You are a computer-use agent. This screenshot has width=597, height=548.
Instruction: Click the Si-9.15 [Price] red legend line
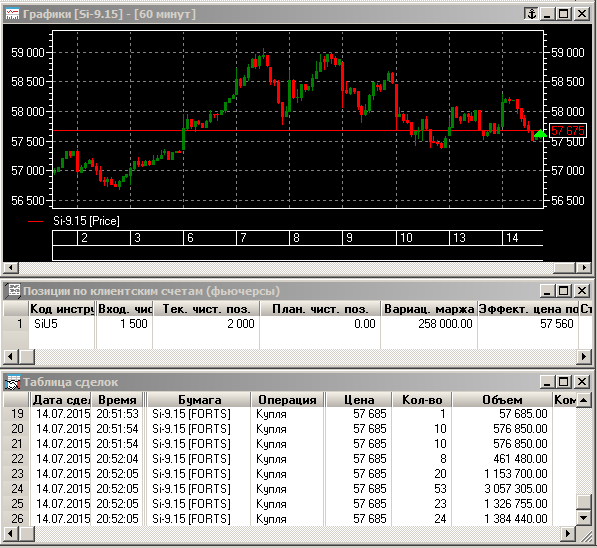(x=35, y=221)
